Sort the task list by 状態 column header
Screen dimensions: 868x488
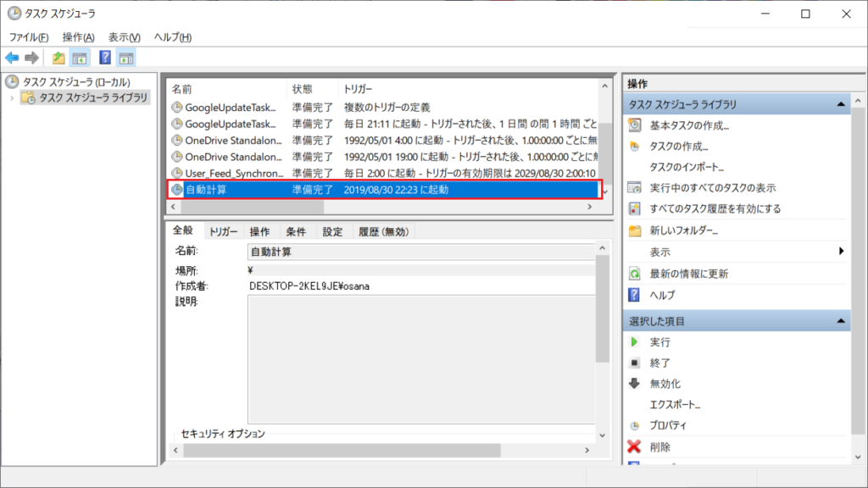click(x=312, y=89)
